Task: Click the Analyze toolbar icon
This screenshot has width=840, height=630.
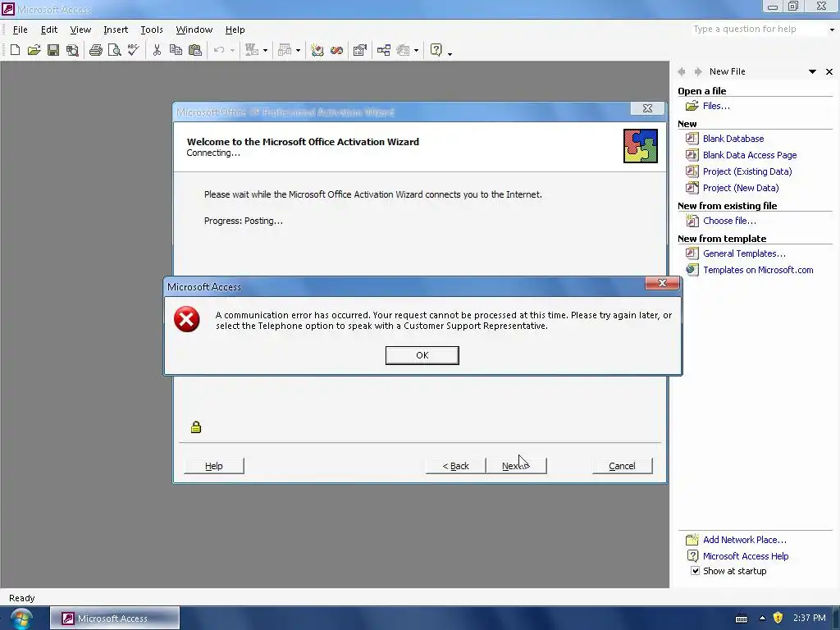Action: pyautogui.click(x=285, y=50)
